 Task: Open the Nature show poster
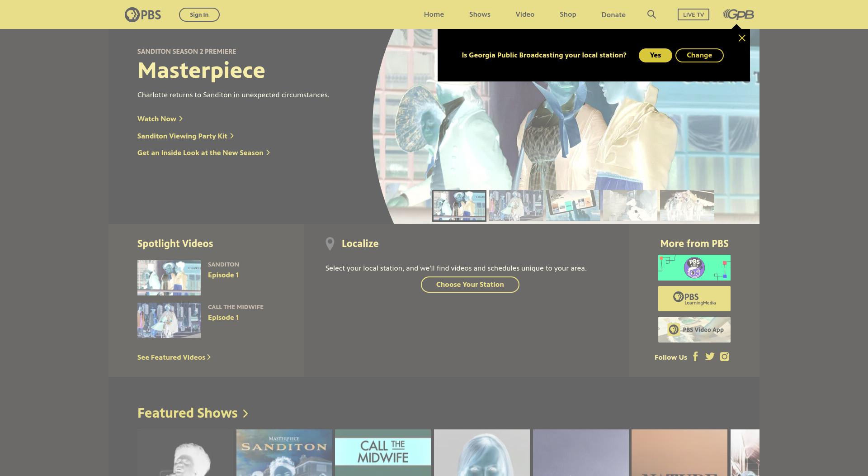point(679,452)
